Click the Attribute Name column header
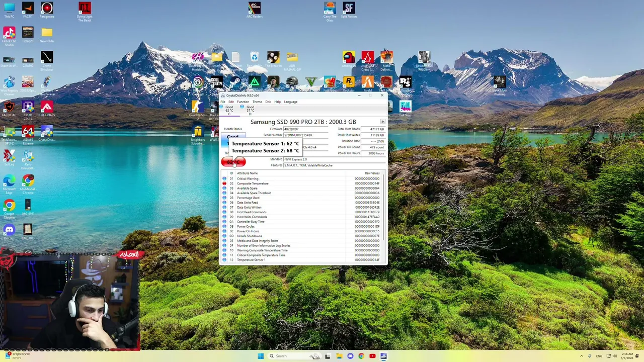Image resolution: width=644 pixels, height=362 pixels. pyautogui.click(x=247, y=173)
